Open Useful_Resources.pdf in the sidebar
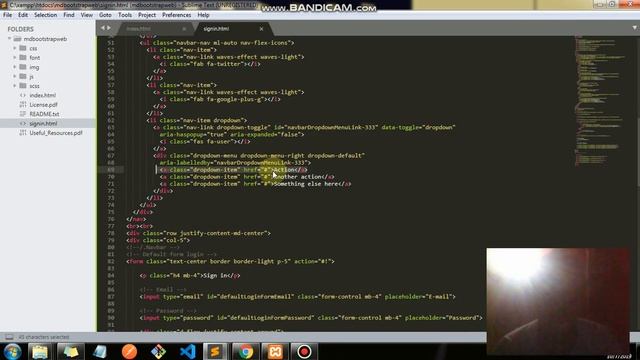The width and height of the screenshot is (640, 360). 56,133
